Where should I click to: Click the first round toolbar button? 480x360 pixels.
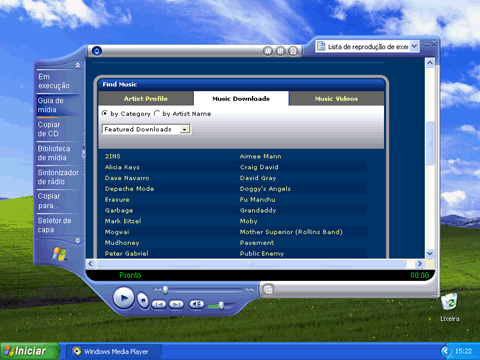pos(268,51)
